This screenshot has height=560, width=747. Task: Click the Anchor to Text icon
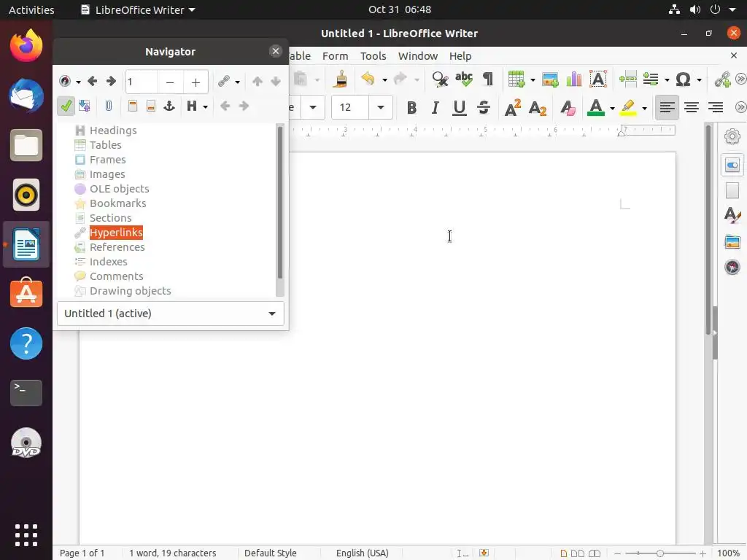[169, 106]
